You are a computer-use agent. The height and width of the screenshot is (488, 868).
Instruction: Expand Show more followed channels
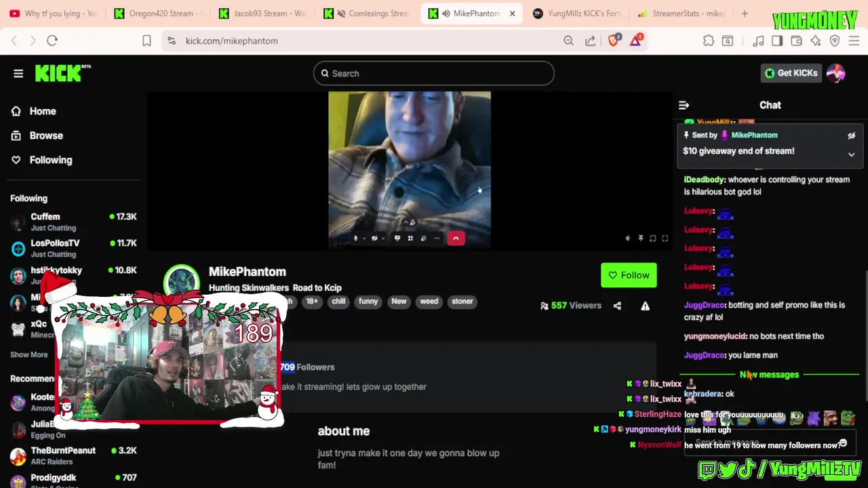click(29, 354)
